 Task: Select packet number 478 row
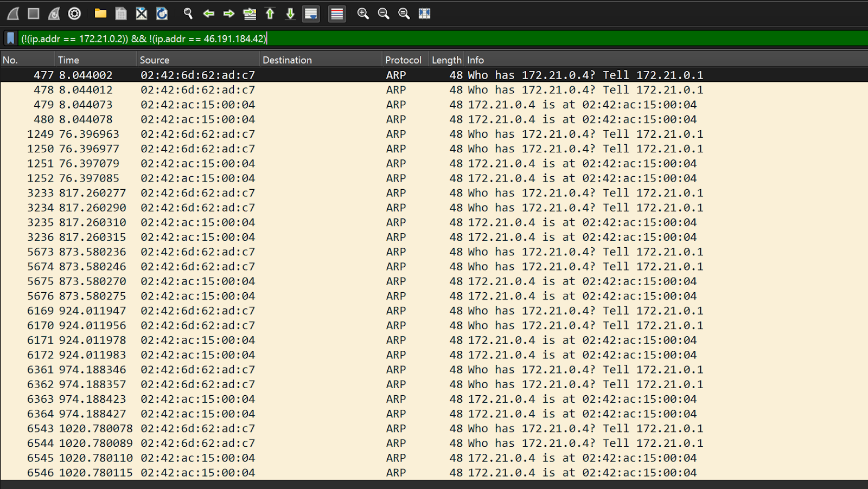coord(434,89)
